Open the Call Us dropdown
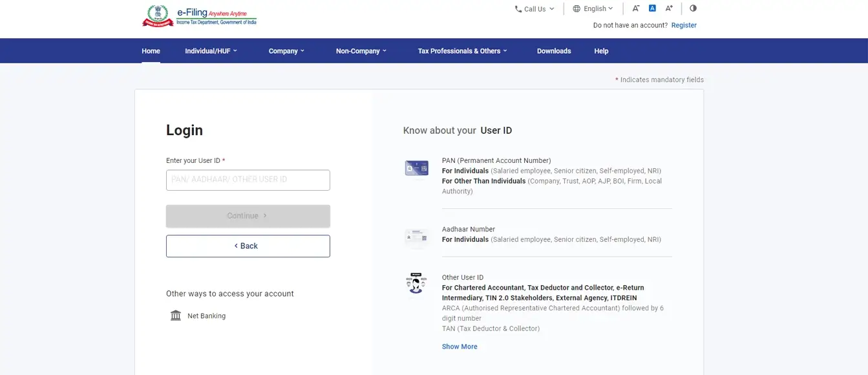Screen dimensions: 868x375 coord(534,8)
